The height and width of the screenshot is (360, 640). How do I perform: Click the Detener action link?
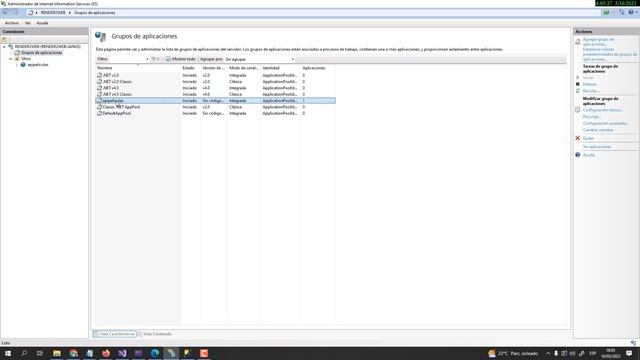tap(589, 84)
